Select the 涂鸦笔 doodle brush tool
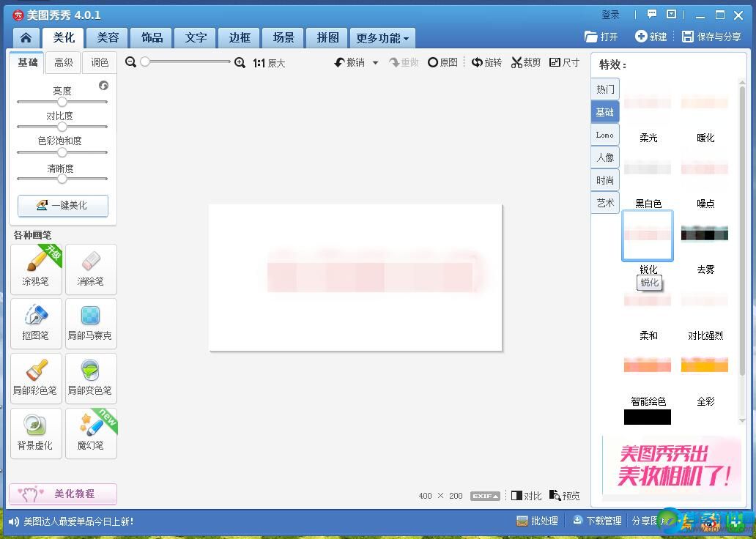This screenshot has height=539, width=756. click(x=36, y=269)
